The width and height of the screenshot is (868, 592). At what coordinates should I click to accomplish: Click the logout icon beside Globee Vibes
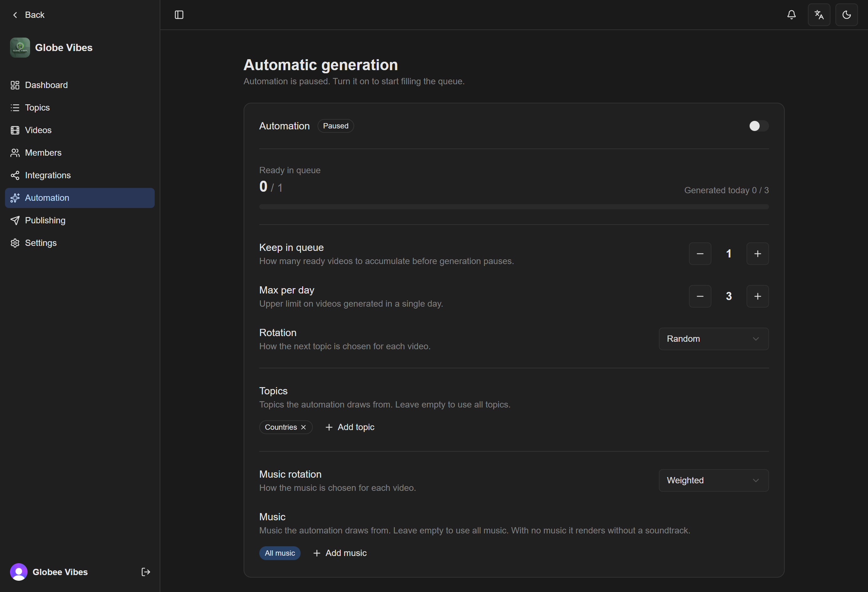click(x=146, y=572)
